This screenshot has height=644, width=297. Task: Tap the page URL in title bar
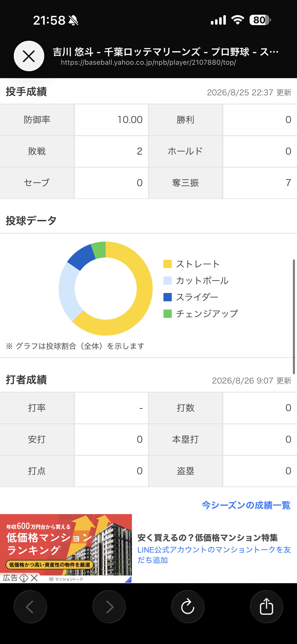148,62
